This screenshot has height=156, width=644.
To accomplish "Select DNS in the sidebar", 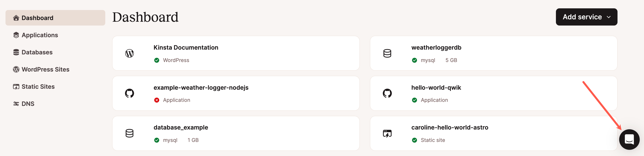I will 28,104.
